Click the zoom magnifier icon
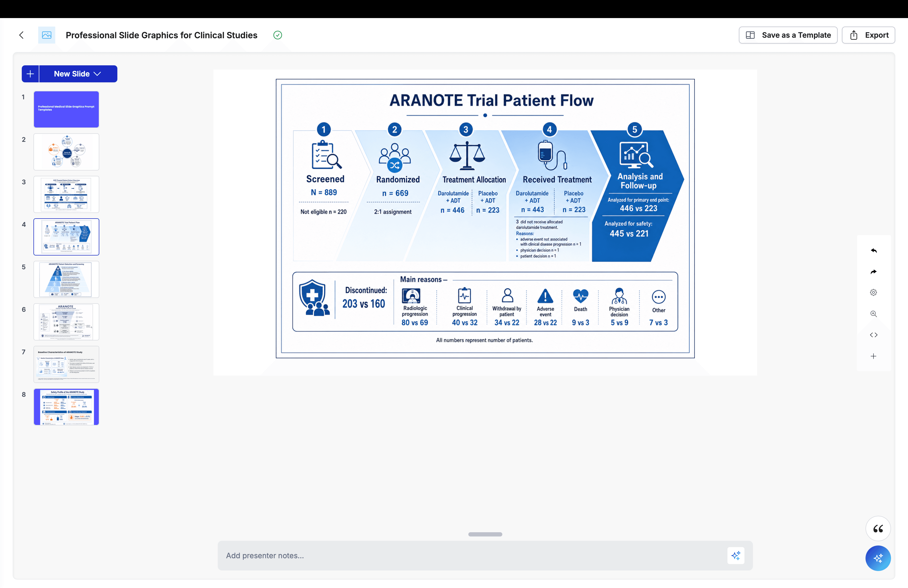This screenshot has height=588, width=908. point(874,314)
